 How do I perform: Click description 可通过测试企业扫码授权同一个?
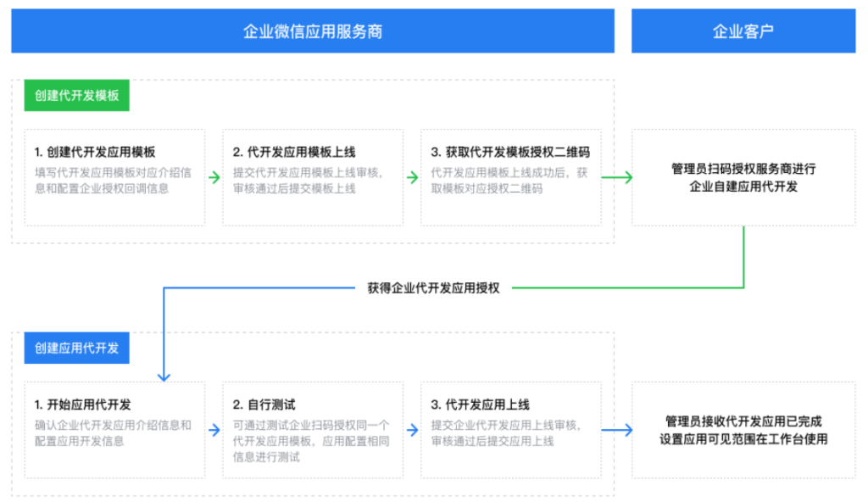[311, 426]
